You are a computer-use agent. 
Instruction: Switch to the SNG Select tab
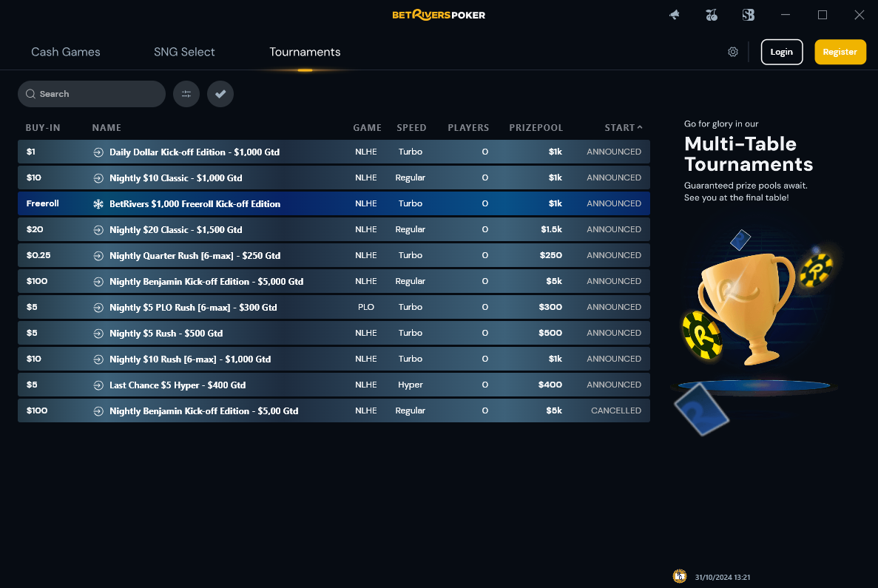click(184, 52)
